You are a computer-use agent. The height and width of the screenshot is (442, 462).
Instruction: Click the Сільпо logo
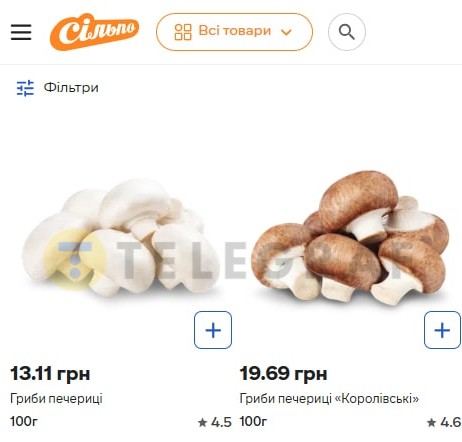[x=94, y=32]
